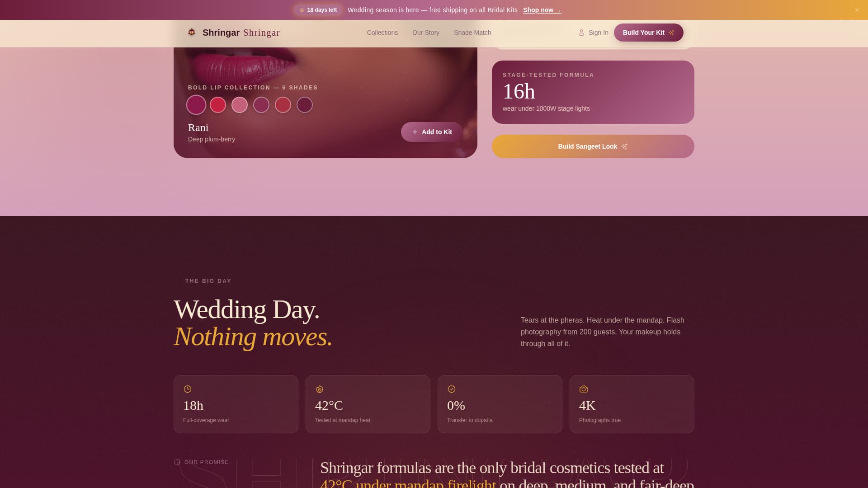Image resolution: width=868 pixels, height=488 pixels.
Task: Click the sparkle icon in Build Sangeet Look
Action: pyautogui.click(x=624, y=146)
